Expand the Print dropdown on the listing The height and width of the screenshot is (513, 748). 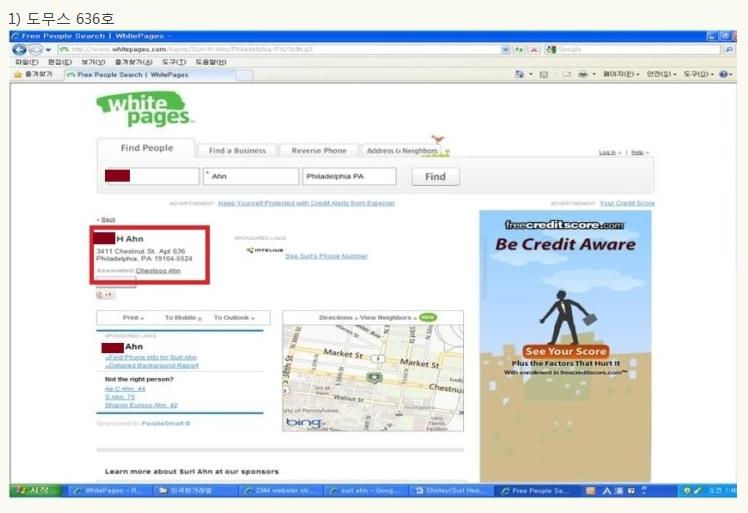[x=132, y=318]
